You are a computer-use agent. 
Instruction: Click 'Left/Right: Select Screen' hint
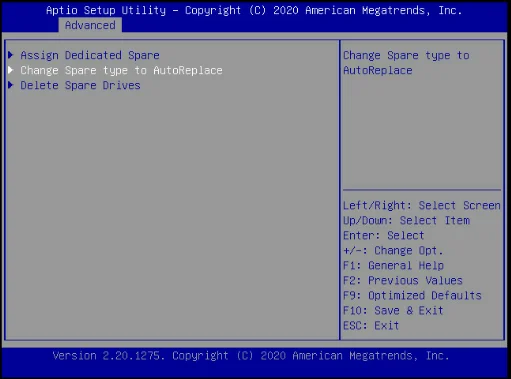point(422,205)
